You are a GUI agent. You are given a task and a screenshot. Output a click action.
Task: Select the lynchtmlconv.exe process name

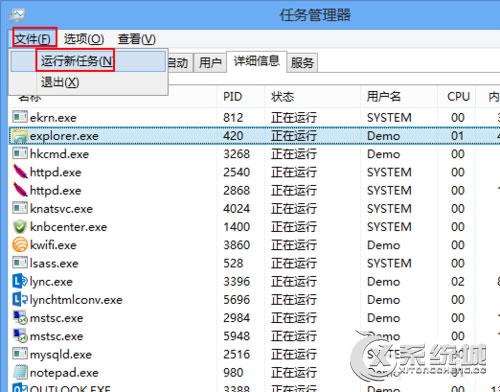click(x=76, y=300)
